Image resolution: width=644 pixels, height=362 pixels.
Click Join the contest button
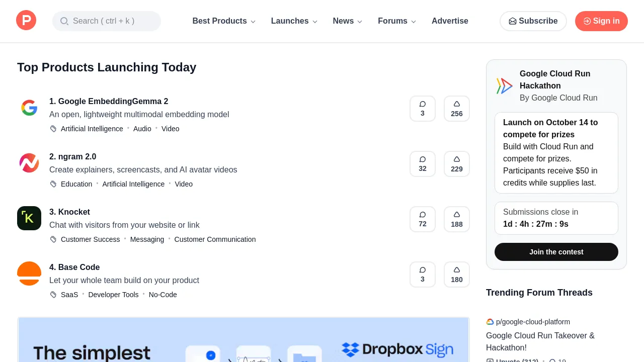point(556,252)
